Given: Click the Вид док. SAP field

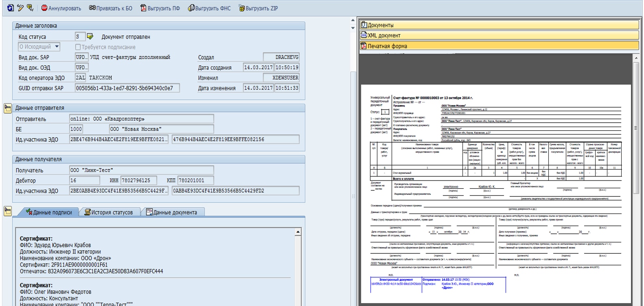Looking at the screenshot, I should tap(81, 57).
